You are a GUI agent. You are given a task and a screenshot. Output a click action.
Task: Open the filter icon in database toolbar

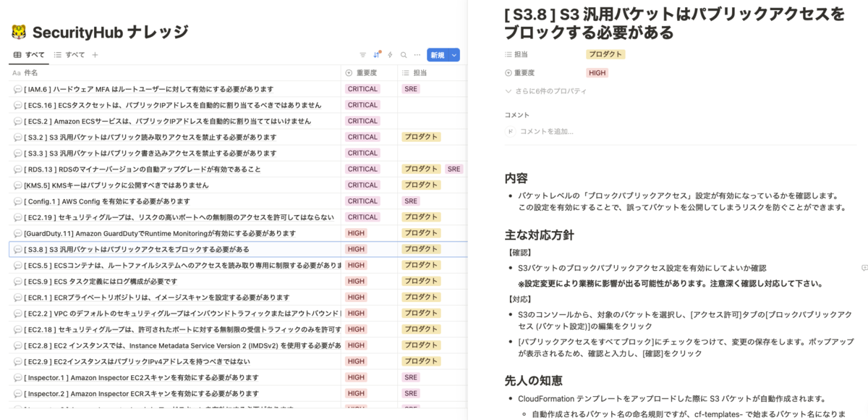tap(363, 55)
